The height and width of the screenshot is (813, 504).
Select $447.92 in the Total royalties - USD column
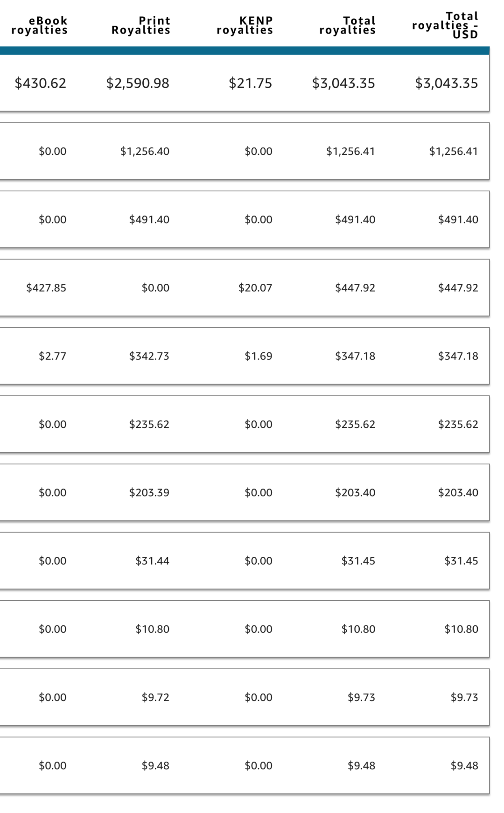click(x=458, y=288)
